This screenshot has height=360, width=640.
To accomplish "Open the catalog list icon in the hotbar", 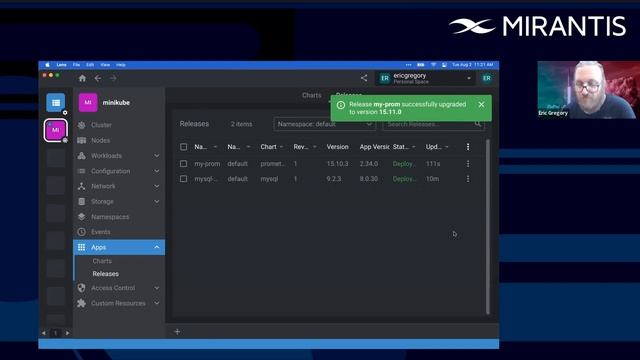I will pos(56,102).
